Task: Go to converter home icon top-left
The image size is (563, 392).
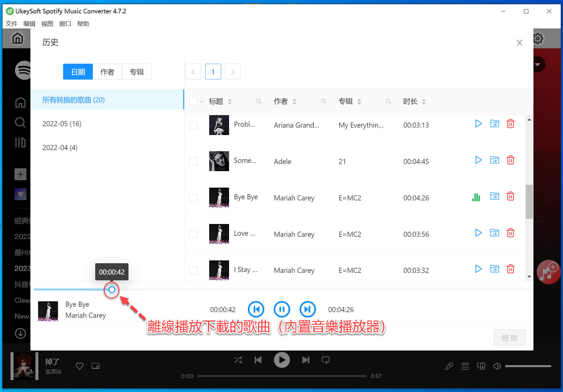Action: click(18, 38)
